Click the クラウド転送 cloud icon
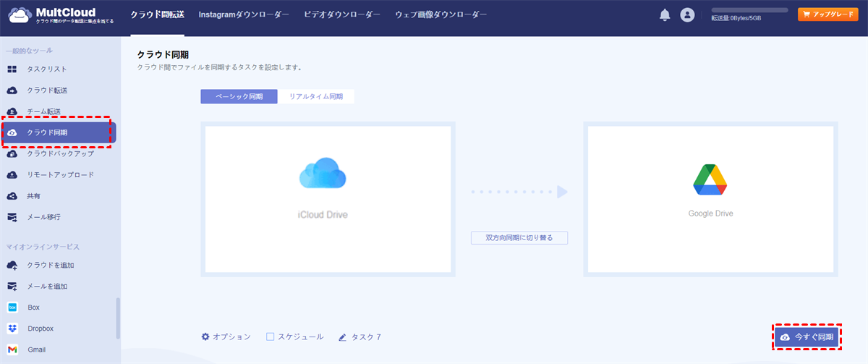Image resolution: width=868 pixels, height=364 pixels. point(12,90)
